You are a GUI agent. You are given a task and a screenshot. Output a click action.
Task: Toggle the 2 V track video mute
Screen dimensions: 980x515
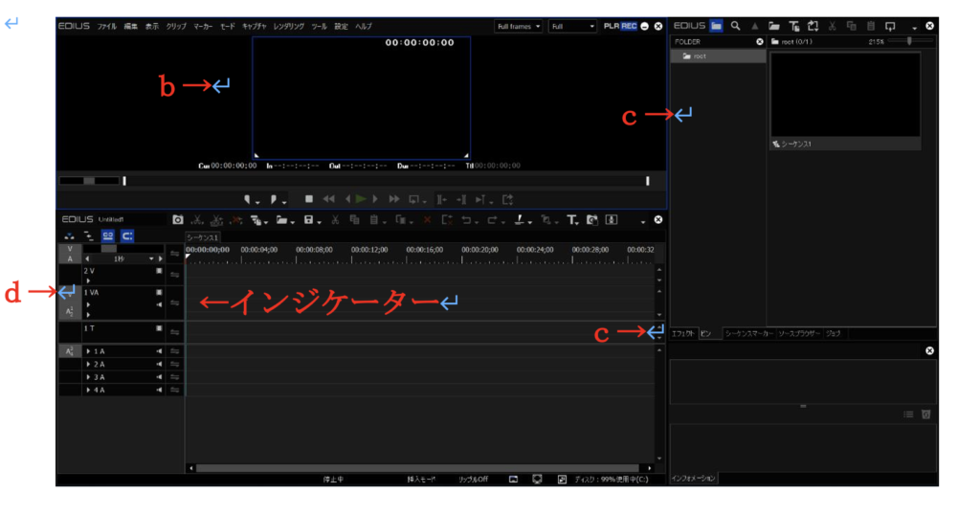[x=160, y=271]
